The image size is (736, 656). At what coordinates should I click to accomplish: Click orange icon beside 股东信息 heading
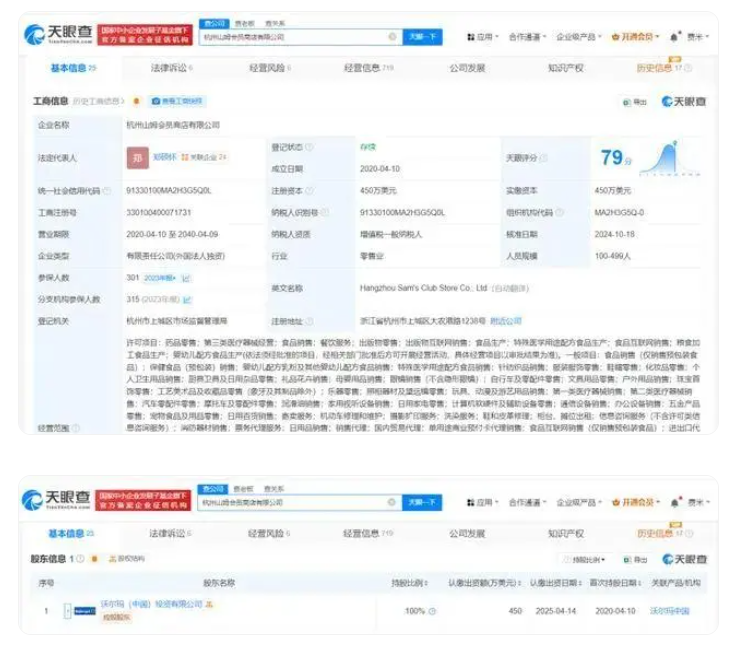click(94, 559)
